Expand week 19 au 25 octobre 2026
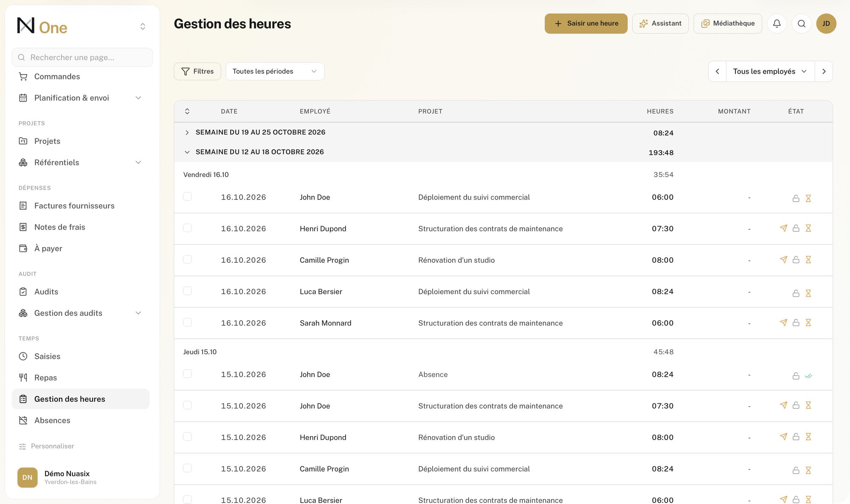 (187, 132)
